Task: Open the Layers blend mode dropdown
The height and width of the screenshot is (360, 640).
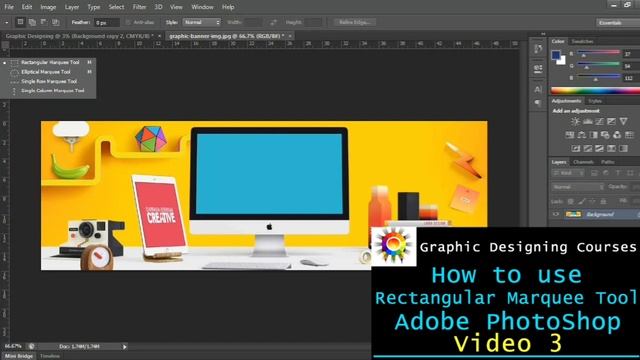Action: coord(578,187)
